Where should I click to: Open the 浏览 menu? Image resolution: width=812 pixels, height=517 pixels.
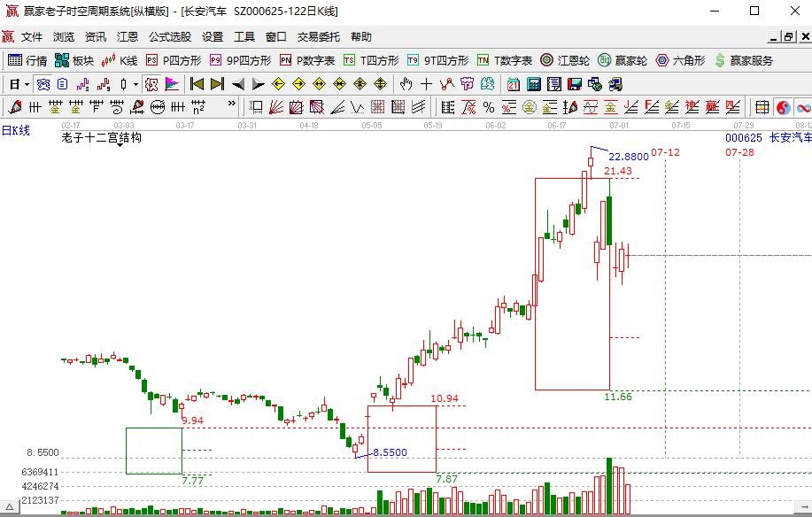63,37
